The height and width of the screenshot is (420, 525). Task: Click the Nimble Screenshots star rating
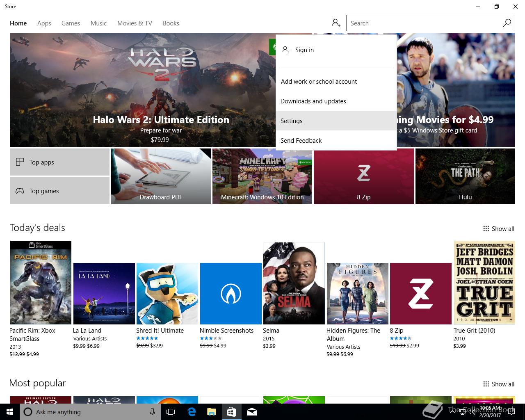(x=211, y=338)
